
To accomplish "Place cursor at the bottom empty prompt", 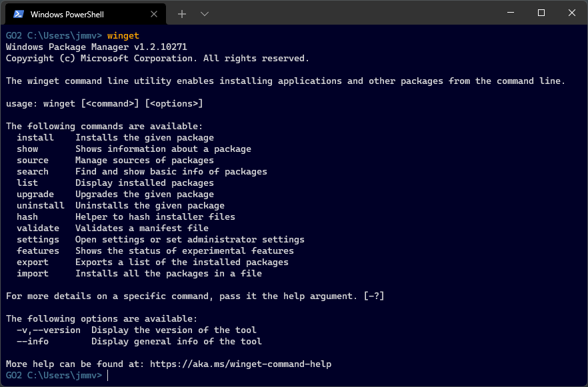I will tap(107, 376).
